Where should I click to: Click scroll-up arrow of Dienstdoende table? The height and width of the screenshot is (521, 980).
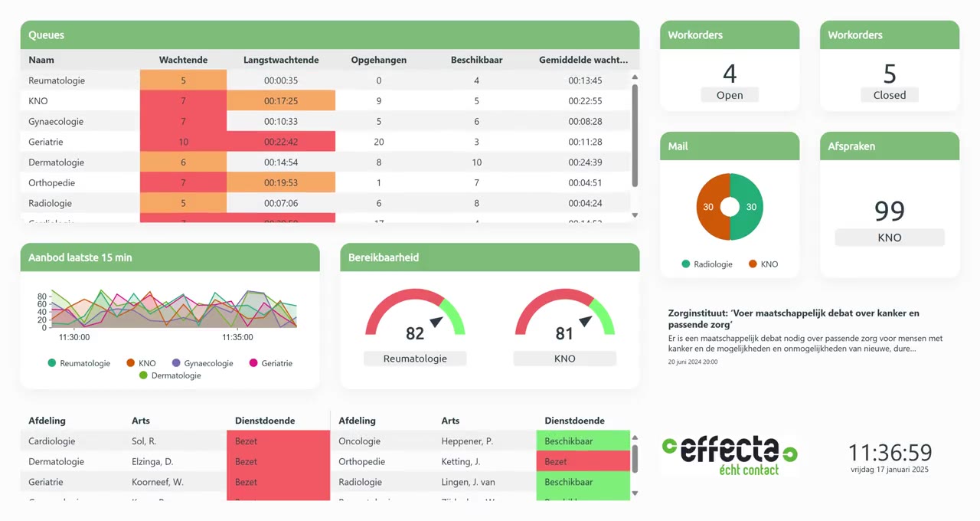pos(634,437)
